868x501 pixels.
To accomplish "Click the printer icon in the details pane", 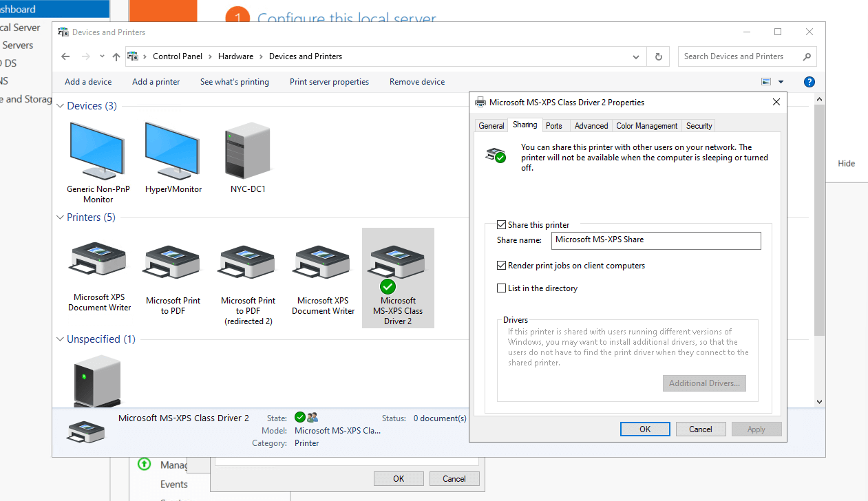I will click(x=87, y=431).
